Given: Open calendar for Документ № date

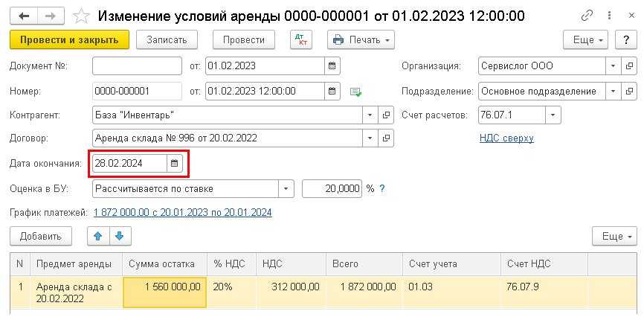Looking at the screenshot, I should 332,65.
